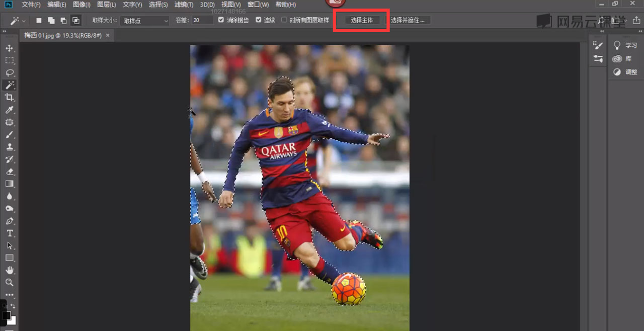The width and height of the screenshot is (644, 331).
Task: Select the Blur tool
Action: 9,196
